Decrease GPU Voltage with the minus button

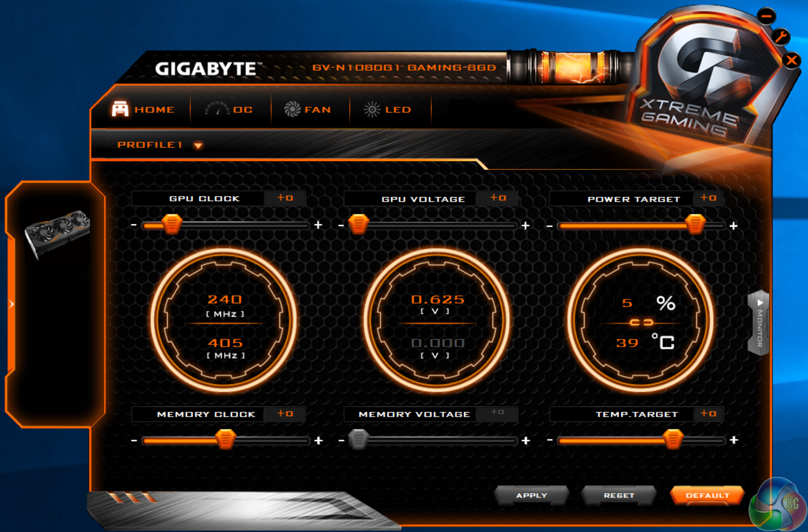(x=341, y=225)
